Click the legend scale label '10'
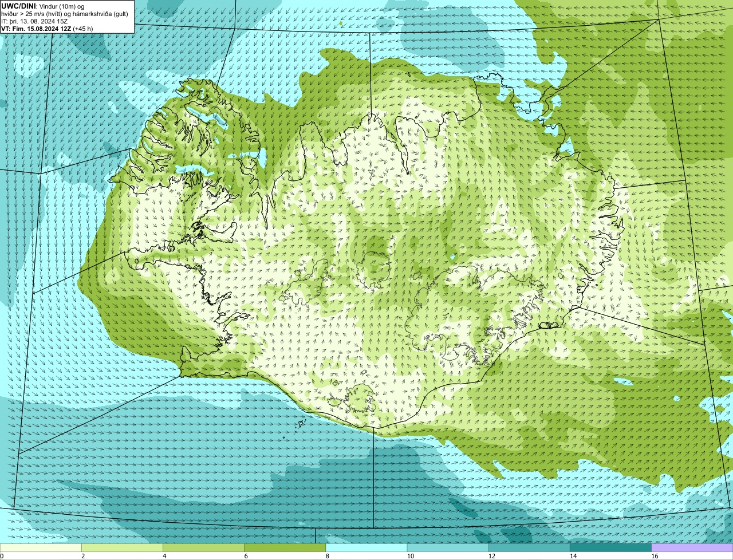The width and height of the screenshot is (733, 560). pos(411,556)
